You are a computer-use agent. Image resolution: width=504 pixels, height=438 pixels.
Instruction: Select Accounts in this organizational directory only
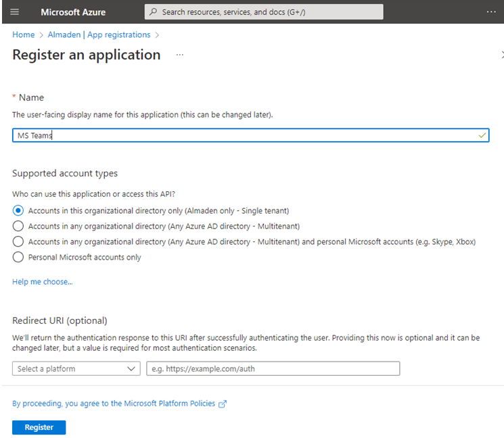18,210
